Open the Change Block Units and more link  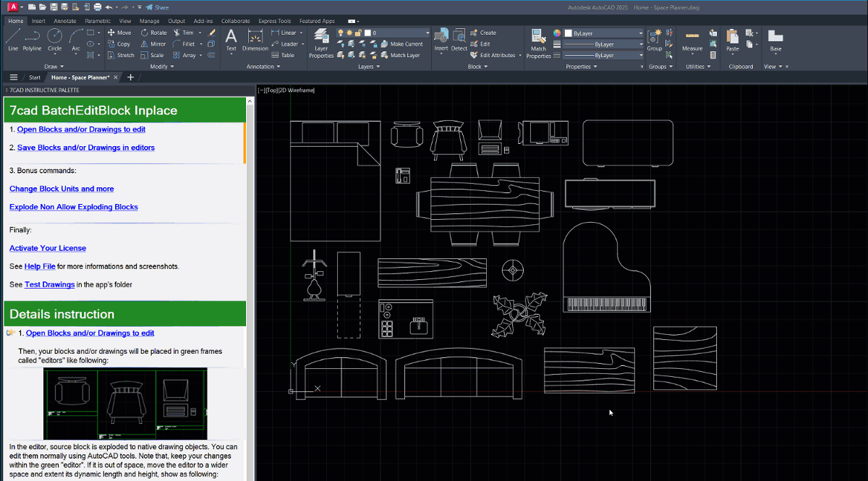[61, 189]
